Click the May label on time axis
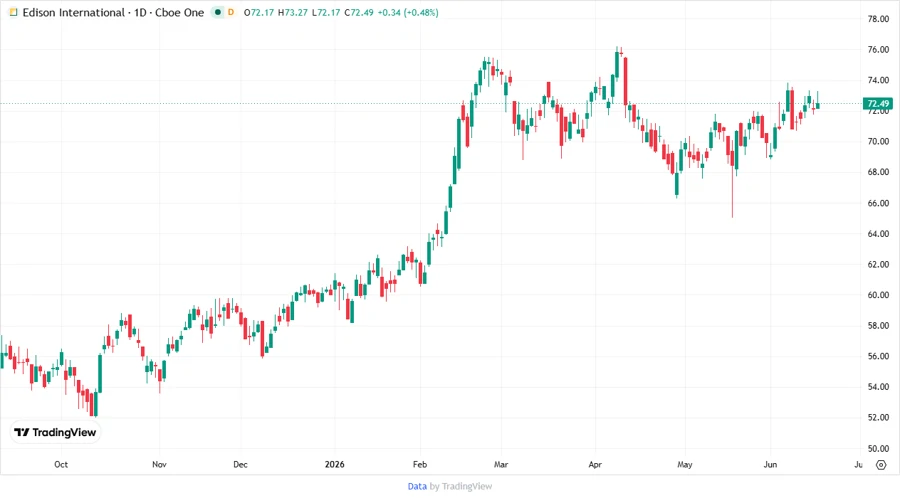The width and height of the screenshot is (900, 498). 685,464
